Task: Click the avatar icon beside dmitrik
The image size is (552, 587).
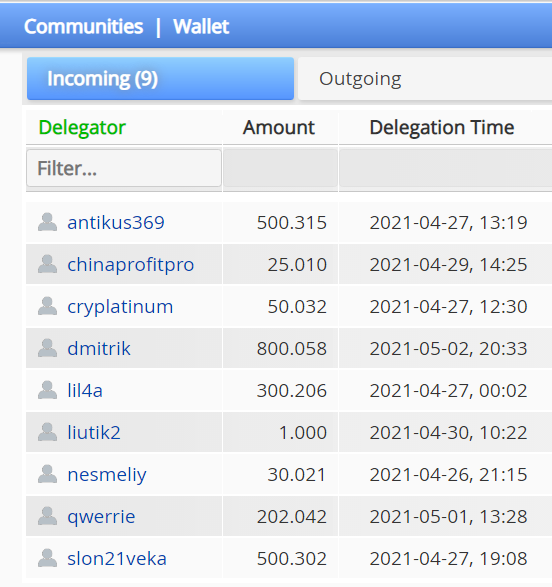Action: (48, 348)
